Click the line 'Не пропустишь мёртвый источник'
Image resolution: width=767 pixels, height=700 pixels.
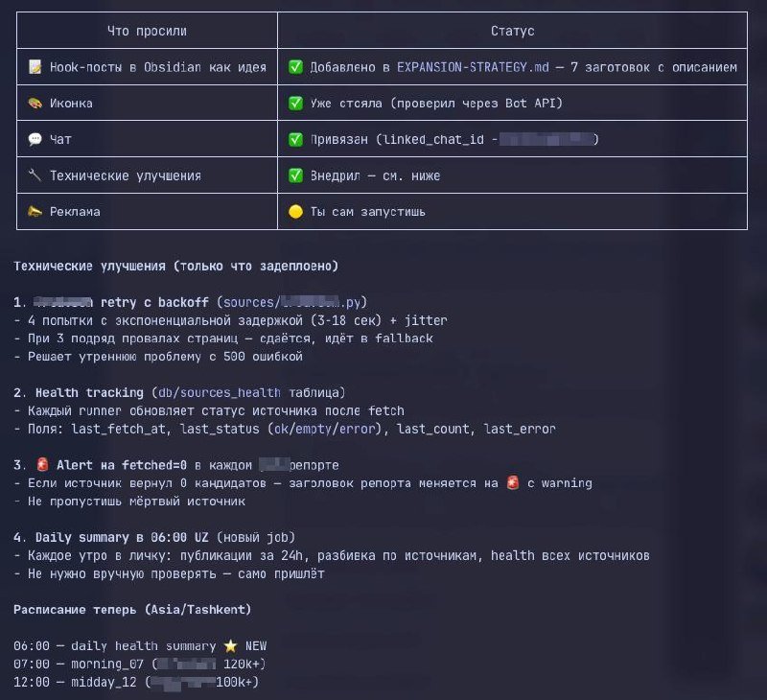click(129, 502)
